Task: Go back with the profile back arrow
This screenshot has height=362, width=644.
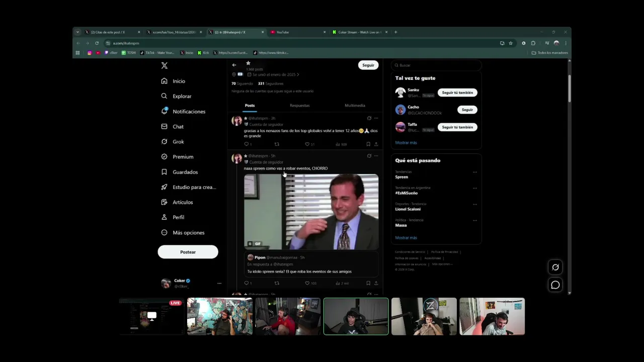Action: click(x=234, y=65)
